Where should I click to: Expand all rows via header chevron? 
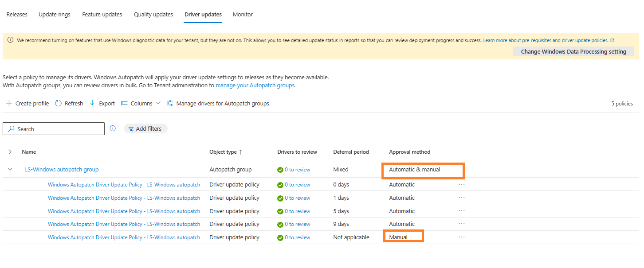[10, 152]
